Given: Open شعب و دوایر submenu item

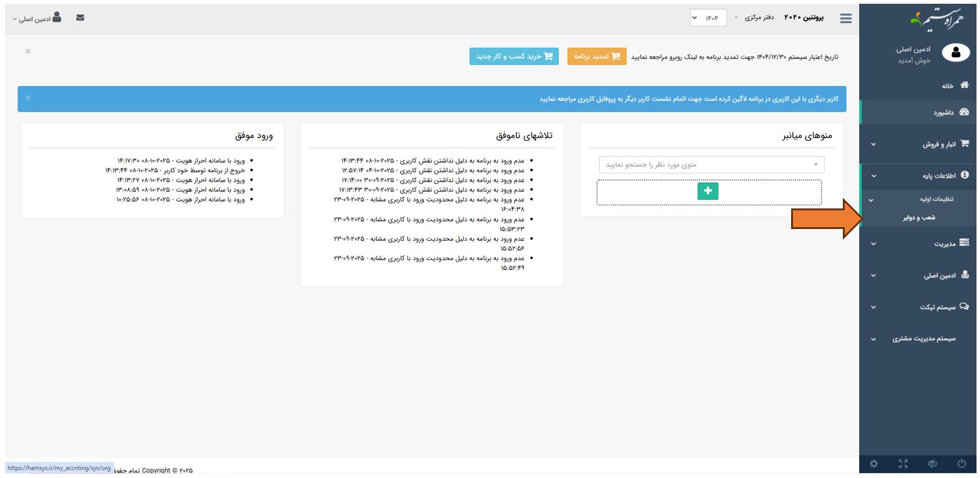Looking at the screenshot, I should click(919, 218).
